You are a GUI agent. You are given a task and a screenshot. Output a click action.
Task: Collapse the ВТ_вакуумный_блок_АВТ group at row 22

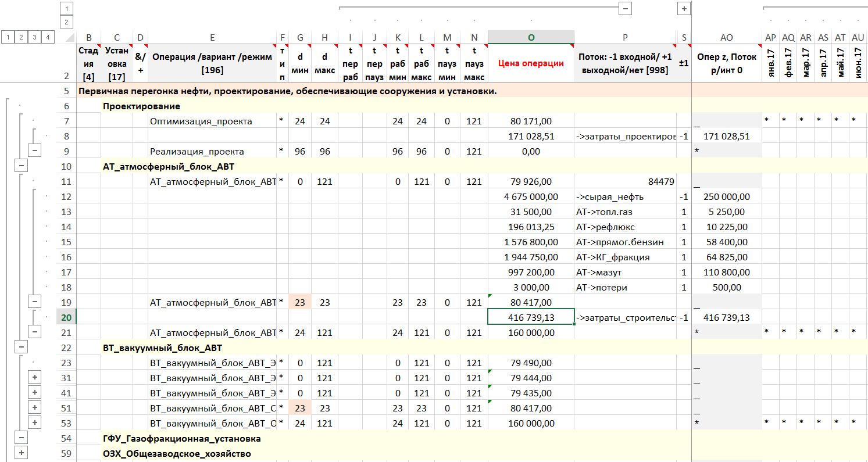pyautogui.click(x=22, y=347)
